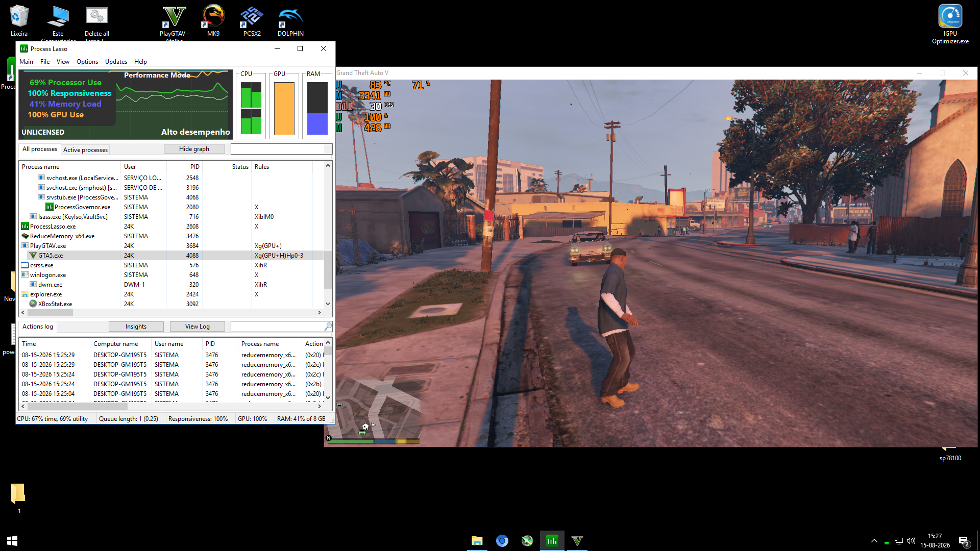
Task: Click the View Log button
Action: [198, 327]
